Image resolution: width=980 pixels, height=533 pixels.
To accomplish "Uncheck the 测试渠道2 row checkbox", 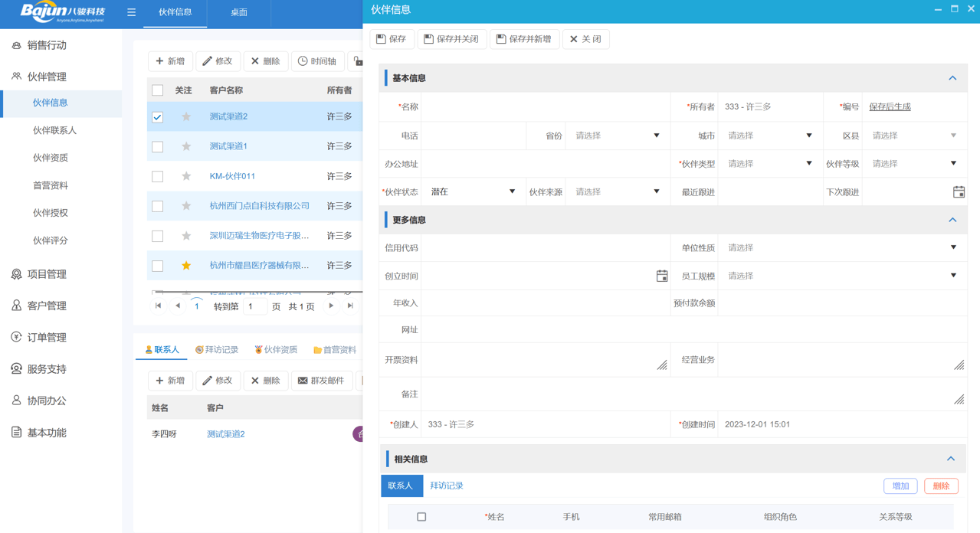I will [158, 117].
